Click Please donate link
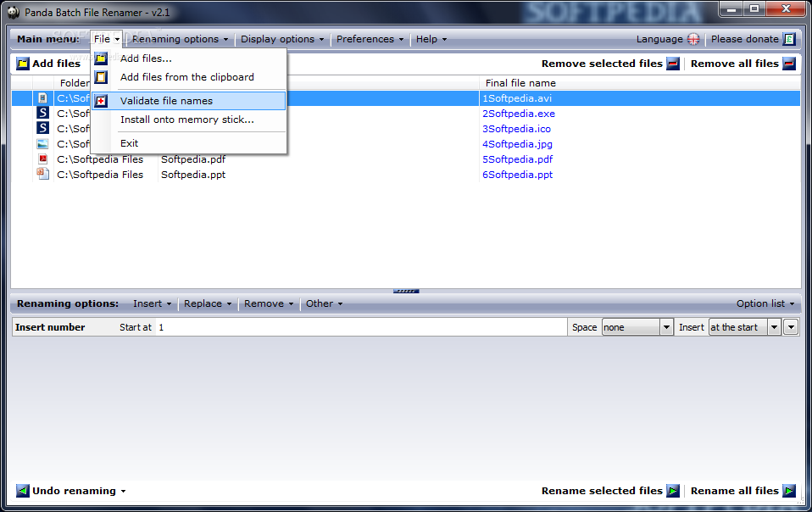Screen dimensions: 812x512 [x=745, y=39]
